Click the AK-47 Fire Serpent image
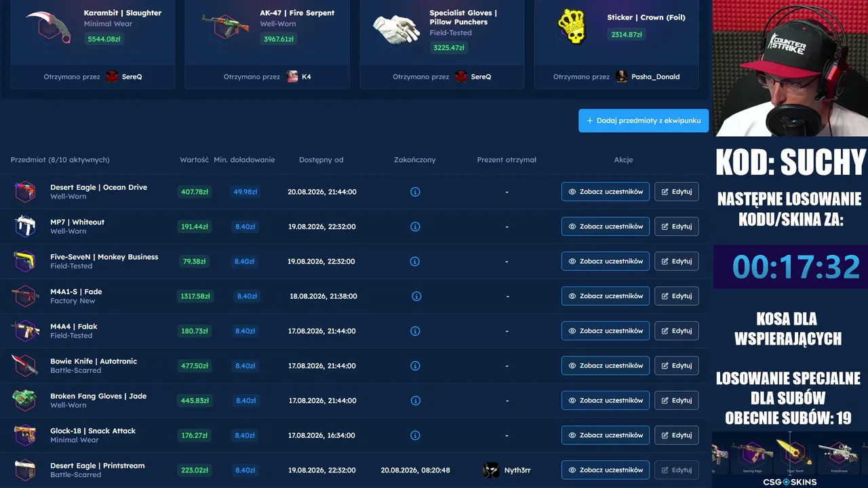 pyautogui.click(x=226, y=26)
